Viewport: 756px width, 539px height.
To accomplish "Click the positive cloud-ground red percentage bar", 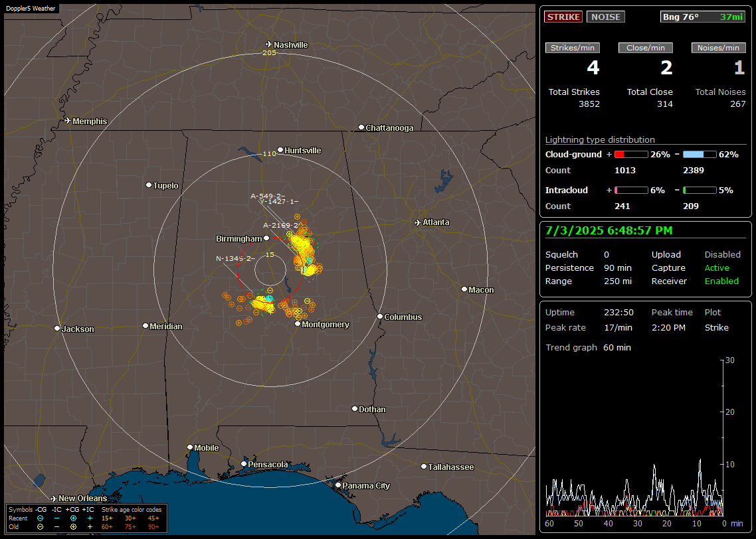I will (631, 155).
